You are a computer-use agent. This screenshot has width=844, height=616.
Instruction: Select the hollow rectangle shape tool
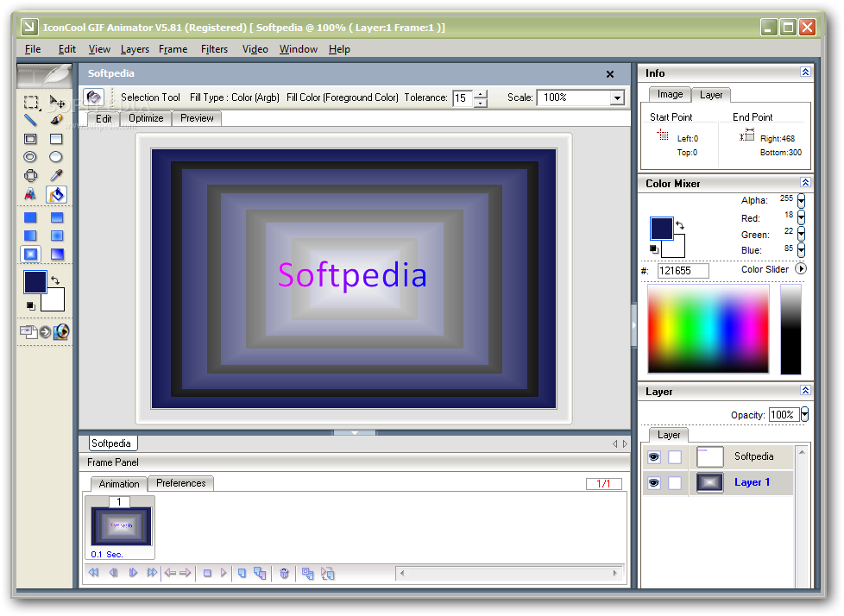click(30, 139)
